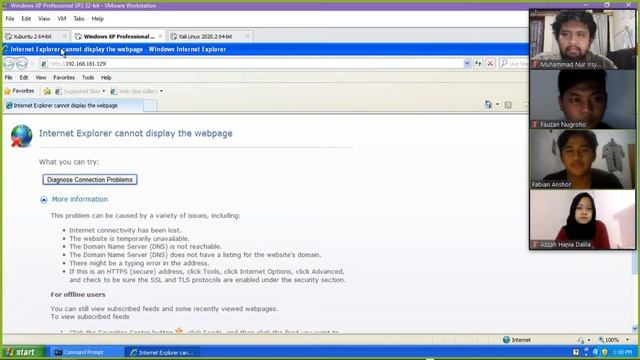Screen dimensions: 640x360
Task: Click the address bar URL field
Action: pos(251,64)
